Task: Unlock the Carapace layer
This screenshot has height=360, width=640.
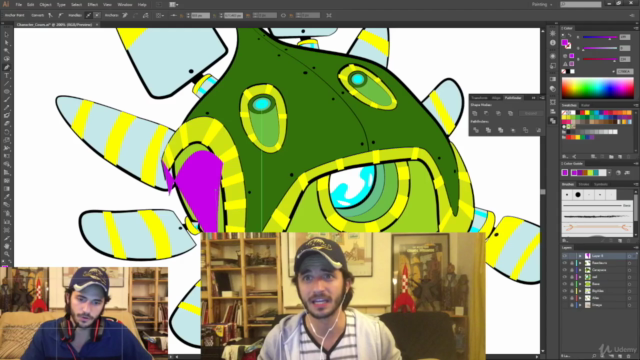Action: pos(571,270)
